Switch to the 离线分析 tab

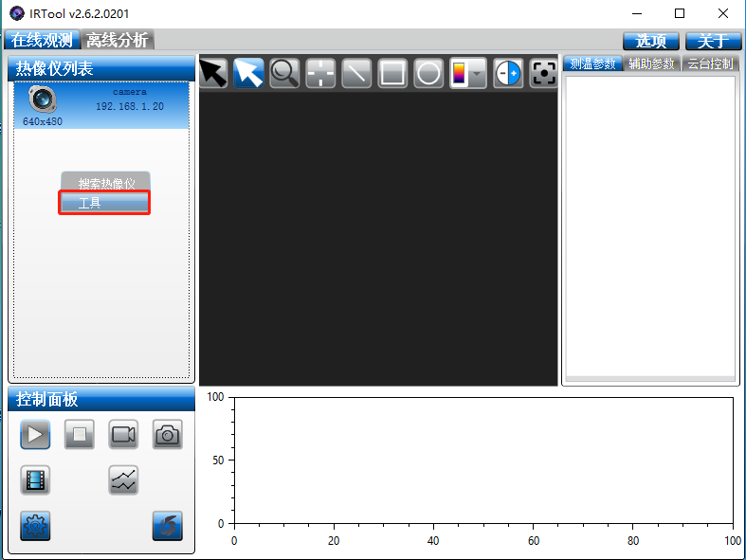coord(117,40)
